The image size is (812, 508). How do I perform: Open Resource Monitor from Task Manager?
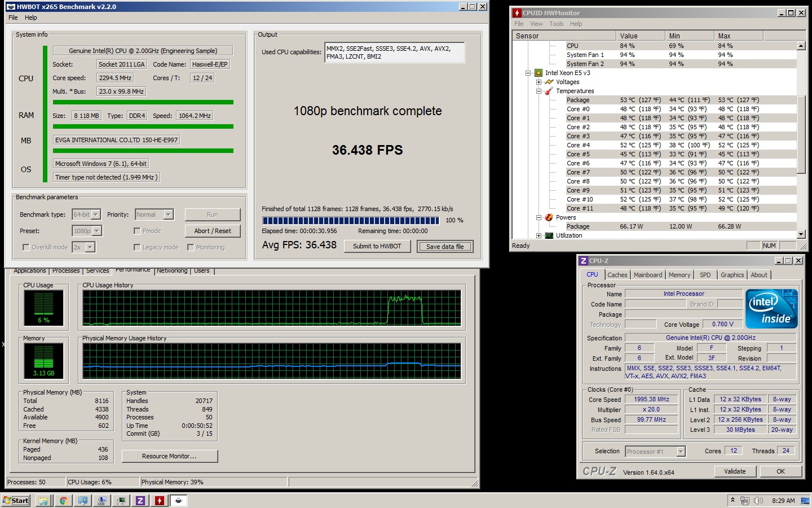click(x=170, y=456)
